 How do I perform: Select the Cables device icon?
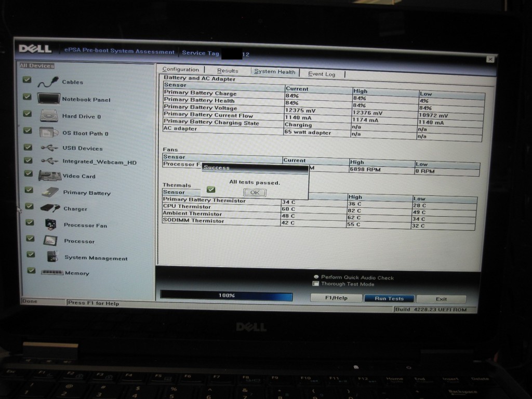click(48, 82)
